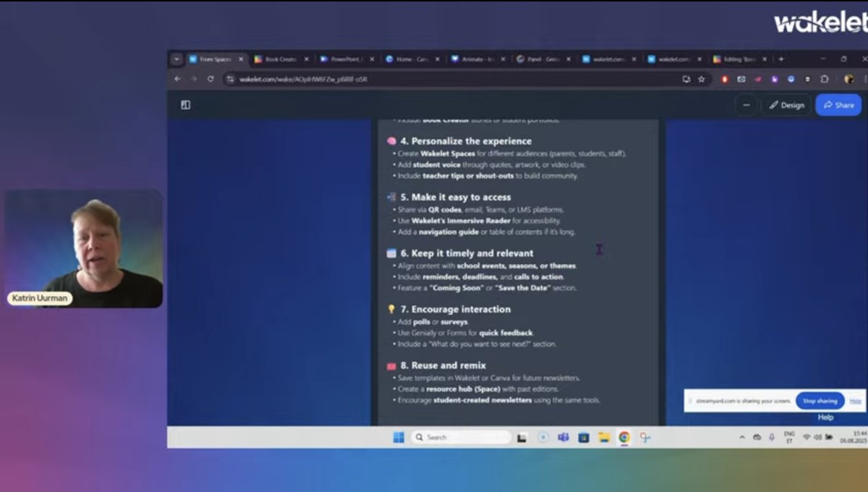This screenshot has width=868, height=492.
Task: Click the Design button
Action: click(786, 105)
